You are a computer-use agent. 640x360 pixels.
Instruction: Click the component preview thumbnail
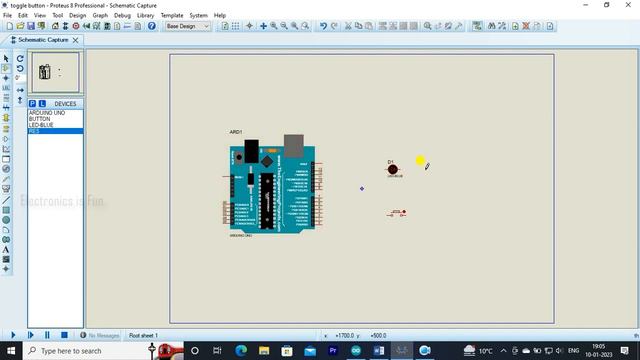[x=56, y=72]
